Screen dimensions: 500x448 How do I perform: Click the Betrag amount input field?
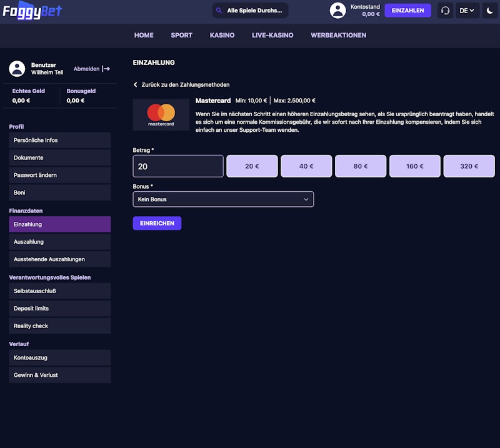pyautogui.click(x=178, y=166)
